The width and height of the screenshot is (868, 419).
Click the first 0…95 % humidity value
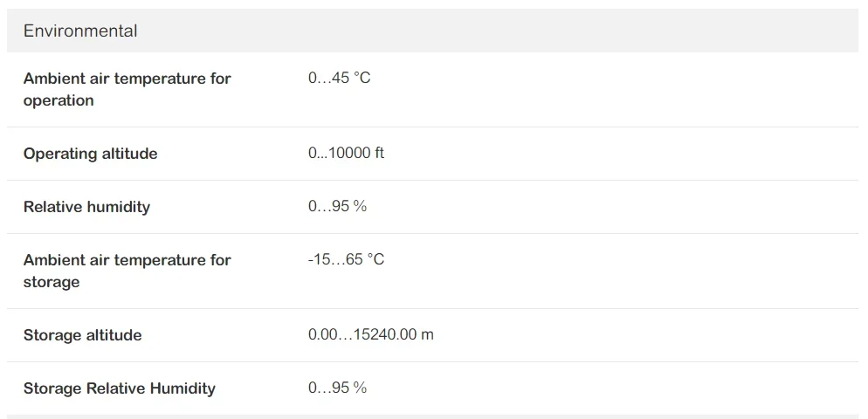coord(338,207)
